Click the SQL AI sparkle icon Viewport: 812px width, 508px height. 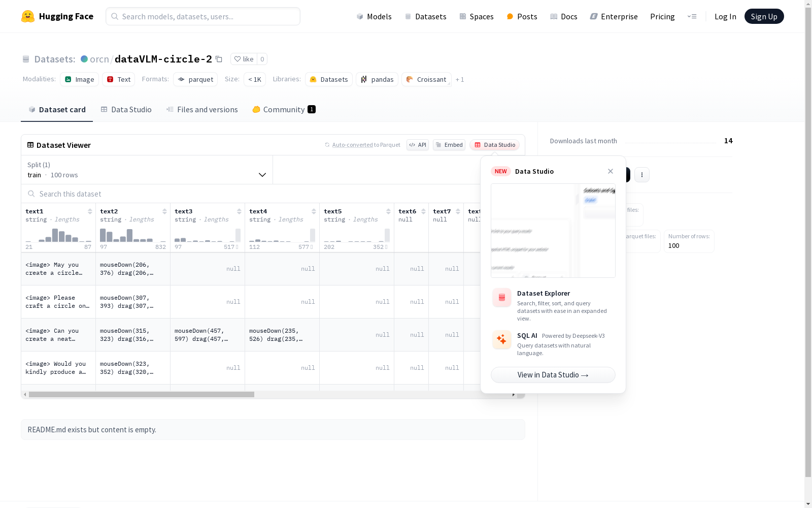pyautogui.click(x=502, y=339)
